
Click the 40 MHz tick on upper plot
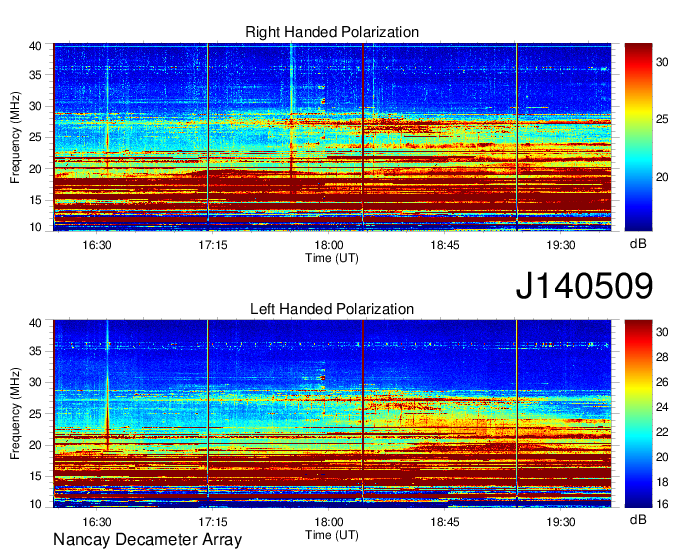tap(35, 46)
